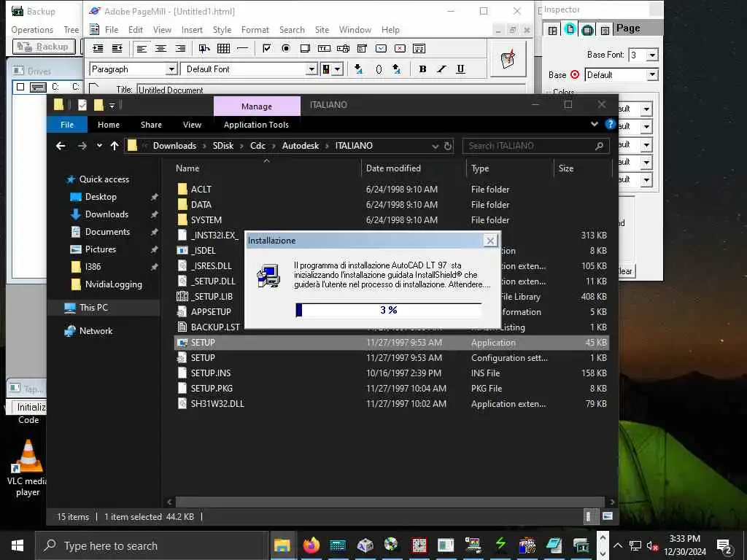Insert a form checkbox in PageMill
747x560 pixels.
(x=267, y=48)
